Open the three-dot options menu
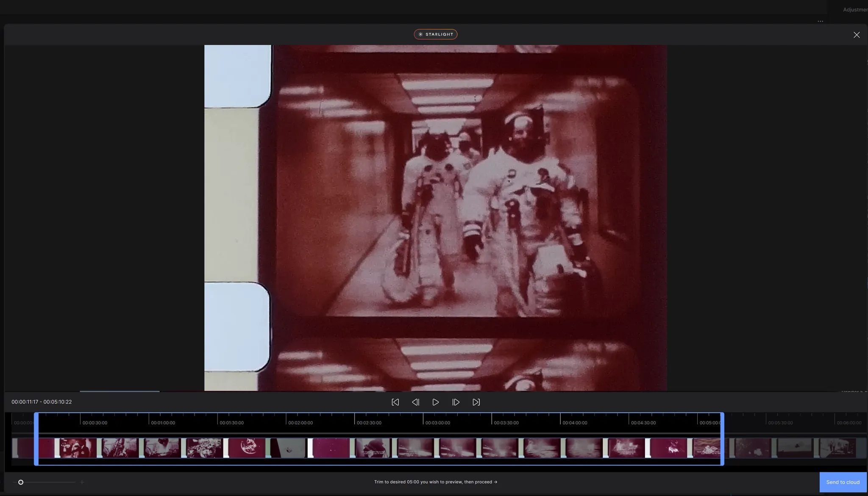This screenshot has width=868, height=496. (820, 21)
